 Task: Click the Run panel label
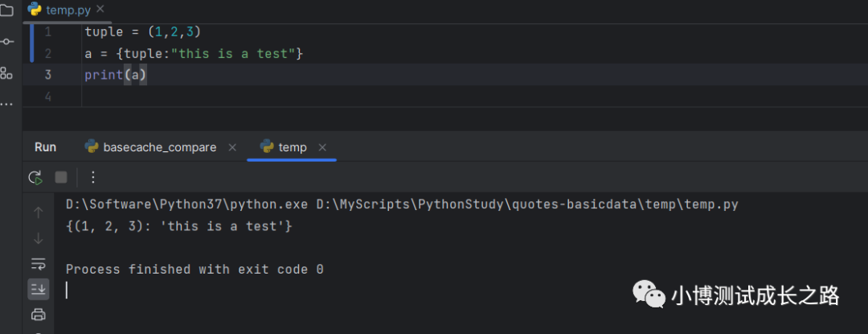click(45, 147)
